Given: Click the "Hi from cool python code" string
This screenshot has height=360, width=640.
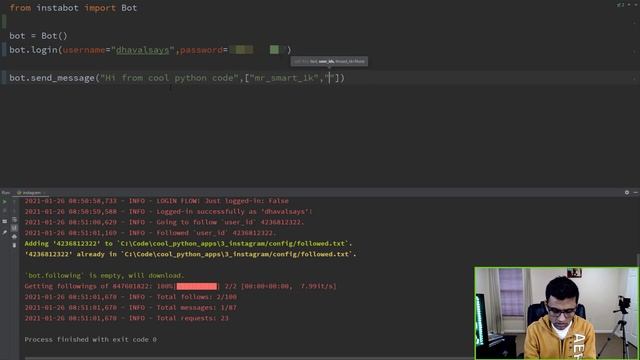Looking at the screenshot, I should click(169, 78).
